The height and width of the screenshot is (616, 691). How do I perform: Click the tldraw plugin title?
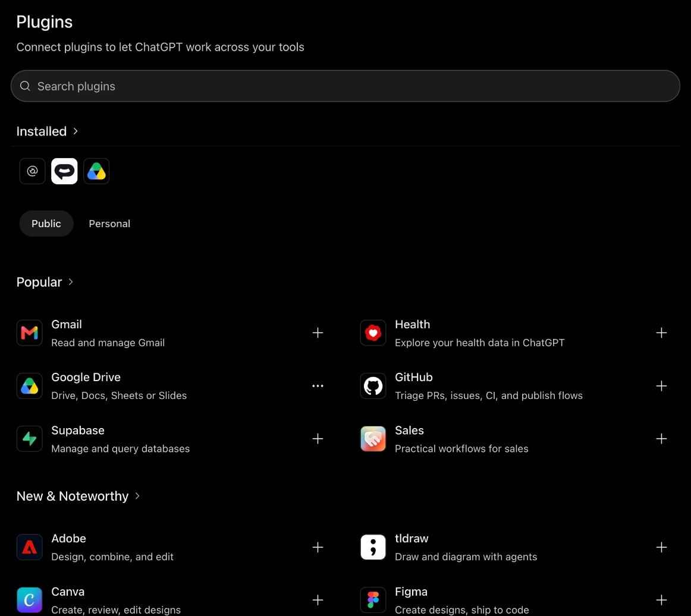[412, 539]
